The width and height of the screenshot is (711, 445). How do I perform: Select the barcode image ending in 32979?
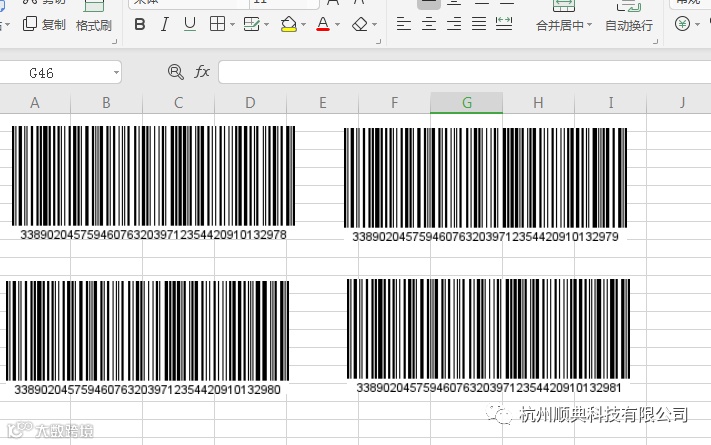[x=485, y=185]
